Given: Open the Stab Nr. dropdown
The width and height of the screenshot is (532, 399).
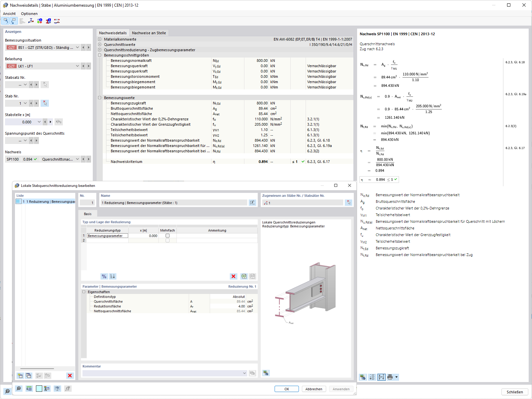Looking at the screenshot, I should click(25, 103).
